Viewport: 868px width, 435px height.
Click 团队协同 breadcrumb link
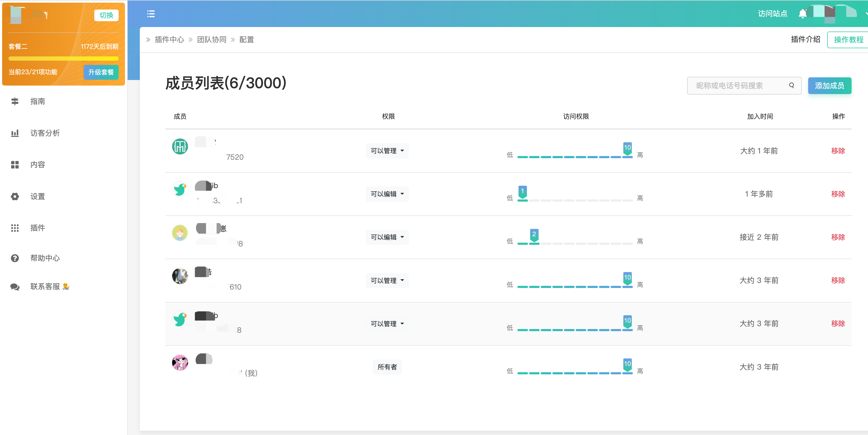tap(212, 40)
